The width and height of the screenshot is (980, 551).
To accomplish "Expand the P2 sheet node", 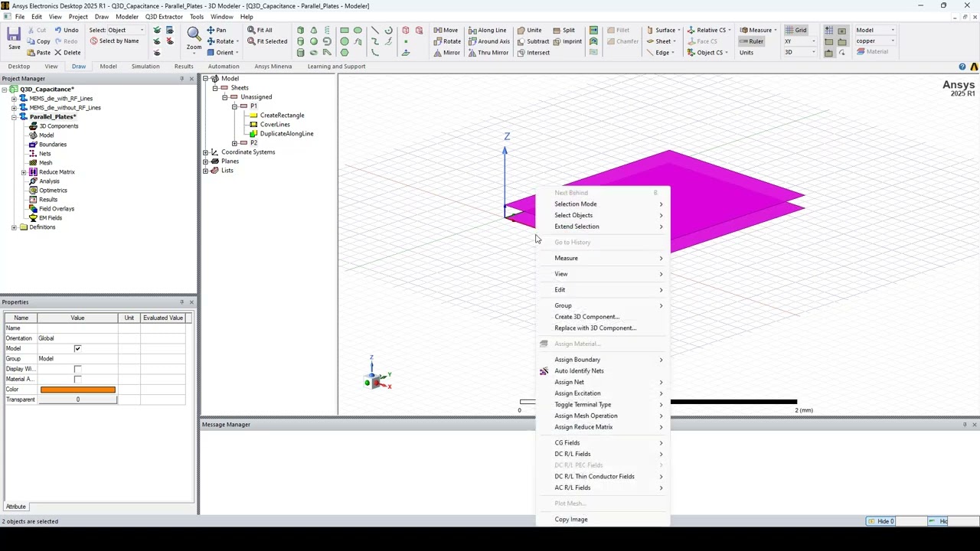I will [x=234, y=143].
